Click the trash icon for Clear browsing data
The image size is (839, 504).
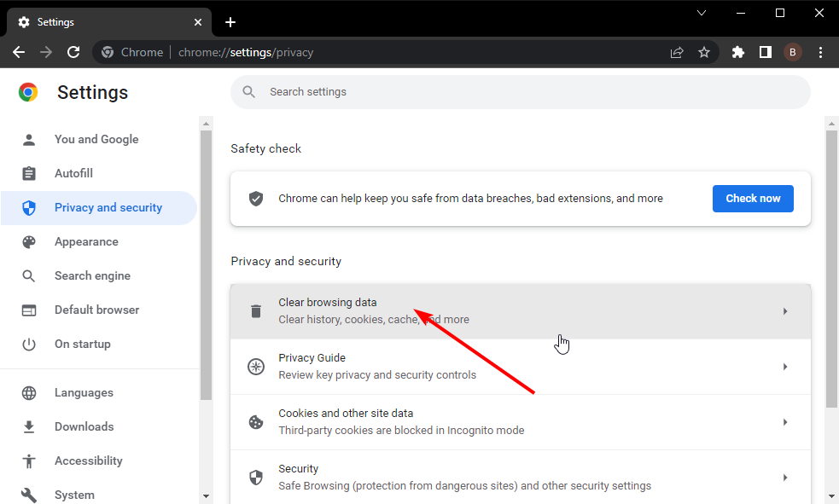click(x=256, y=311)
